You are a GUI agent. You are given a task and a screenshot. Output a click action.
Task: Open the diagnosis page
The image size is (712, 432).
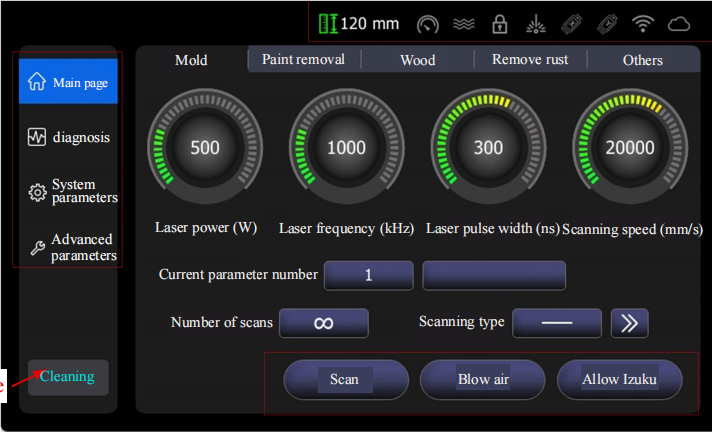[x=69, y=137]
